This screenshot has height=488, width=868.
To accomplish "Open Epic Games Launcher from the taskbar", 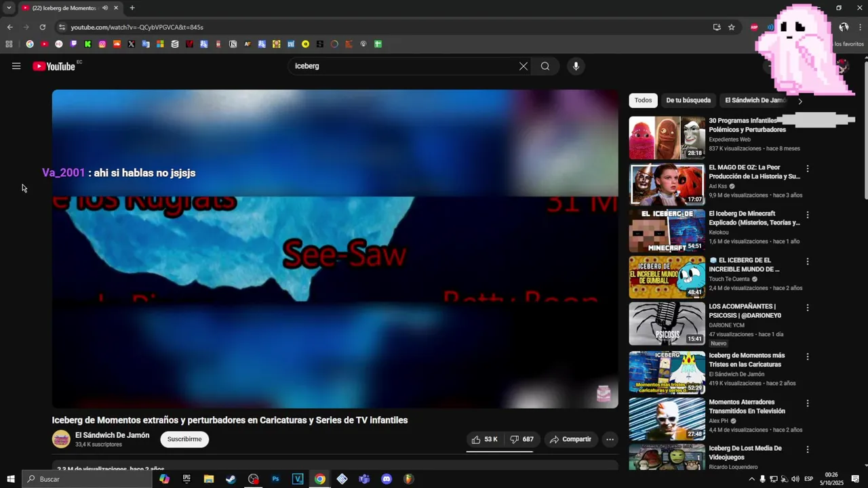I will tap(186, 479).
